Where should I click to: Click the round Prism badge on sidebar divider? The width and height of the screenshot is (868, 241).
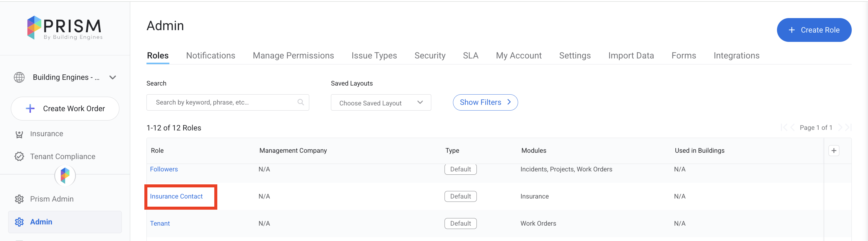click(65, 175)
